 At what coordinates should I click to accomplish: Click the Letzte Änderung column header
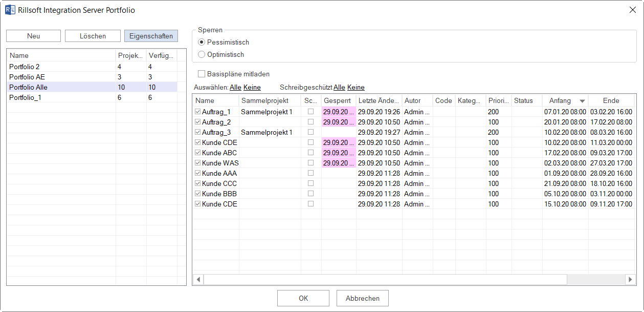pyautogui.click(x=379, y=100)
